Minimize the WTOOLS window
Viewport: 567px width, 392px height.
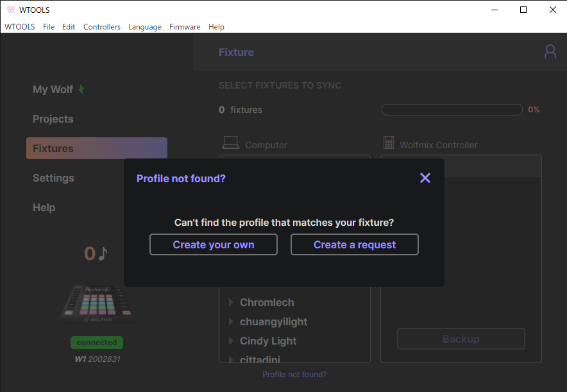(495, 10)
